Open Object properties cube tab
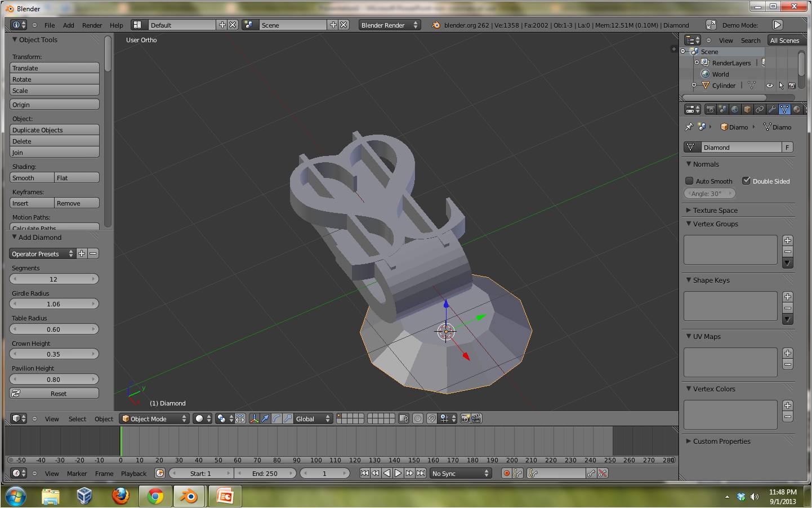Screen dimensions: 812x508 tap(747, 109)
